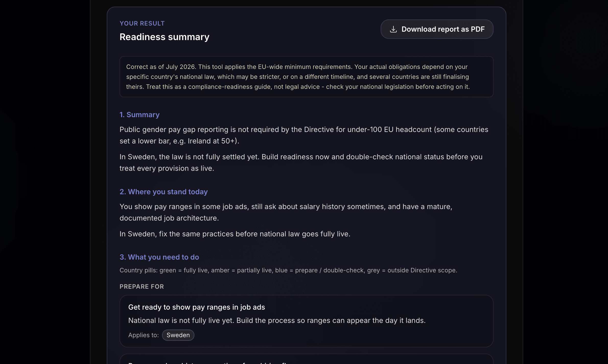
Task: Select the 2. Where you stand today heading
Action: 163,192
